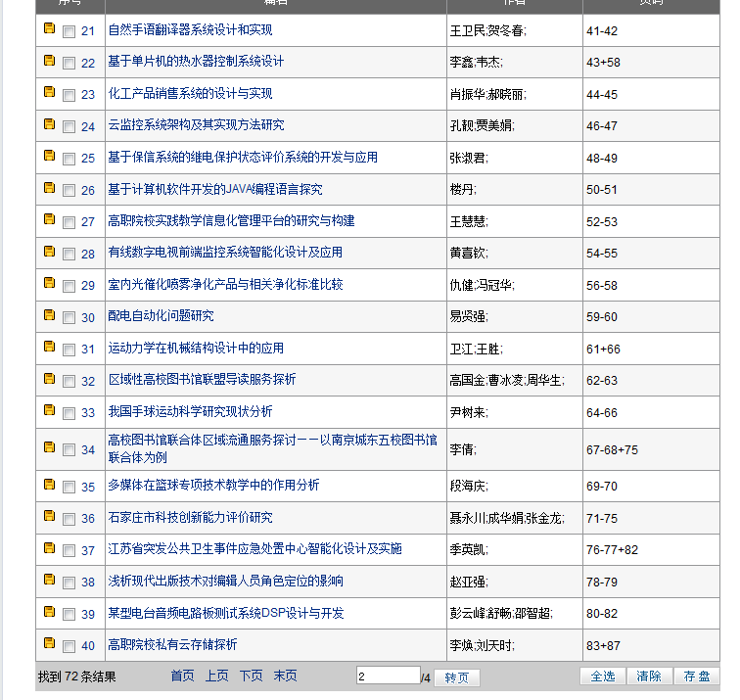
Task: Check the box next to entry 35
Action: coord(69,488)
